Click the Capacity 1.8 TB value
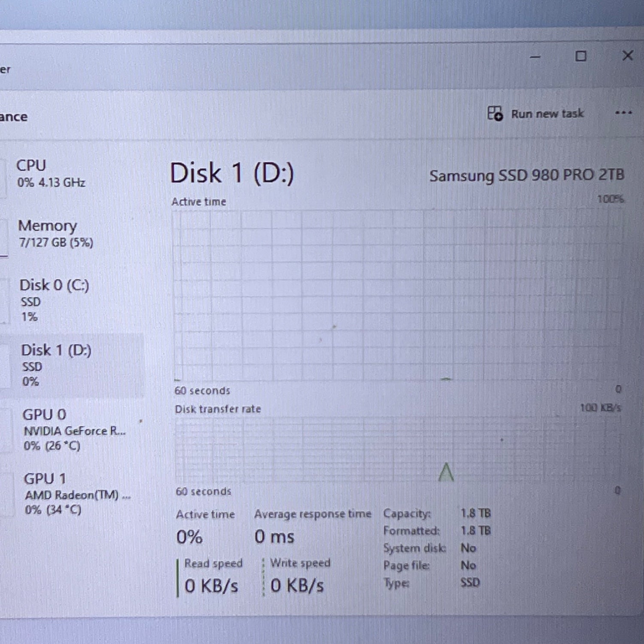 click(476, 513)
